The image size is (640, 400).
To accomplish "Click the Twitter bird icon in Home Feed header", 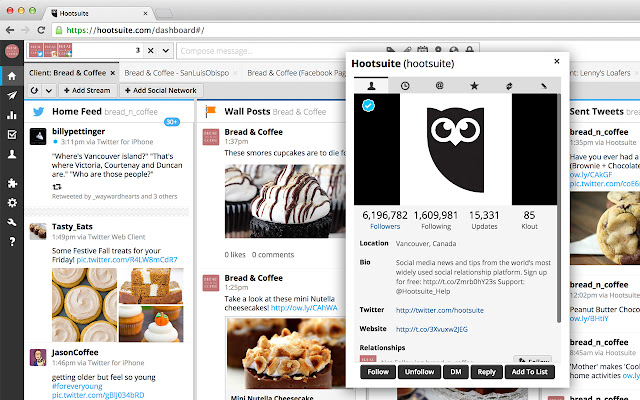I will pyautogui.click(x=38, y=112).
